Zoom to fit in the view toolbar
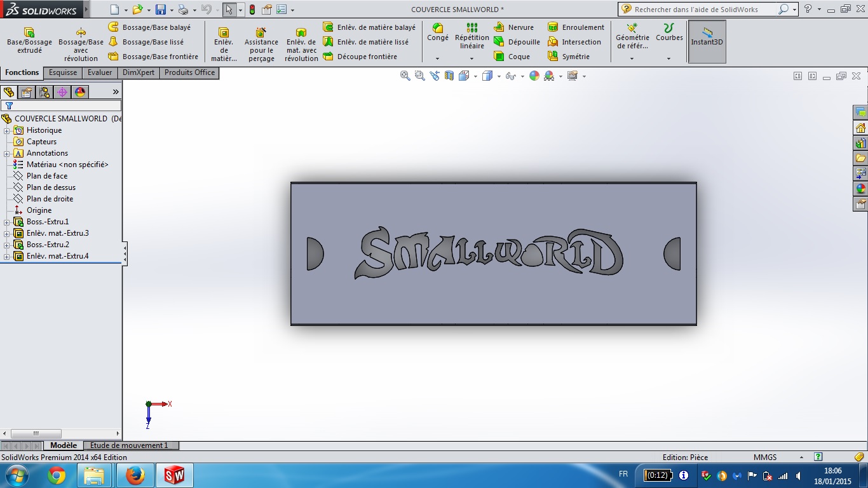 tap(405, 76)
